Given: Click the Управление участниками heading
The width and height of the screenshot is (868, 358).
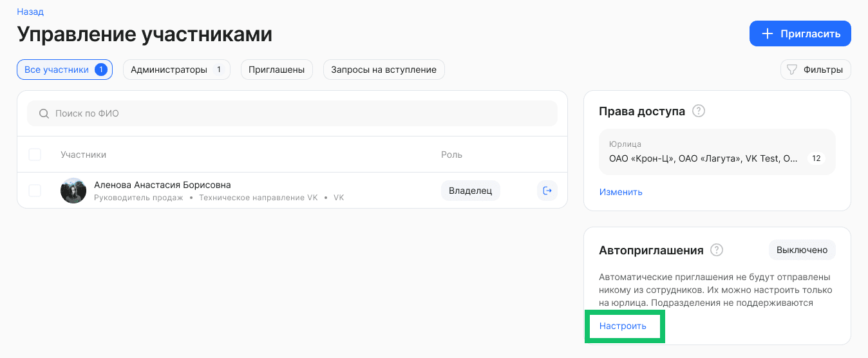Looking at the screenshot, I should (x=144, y=34).
